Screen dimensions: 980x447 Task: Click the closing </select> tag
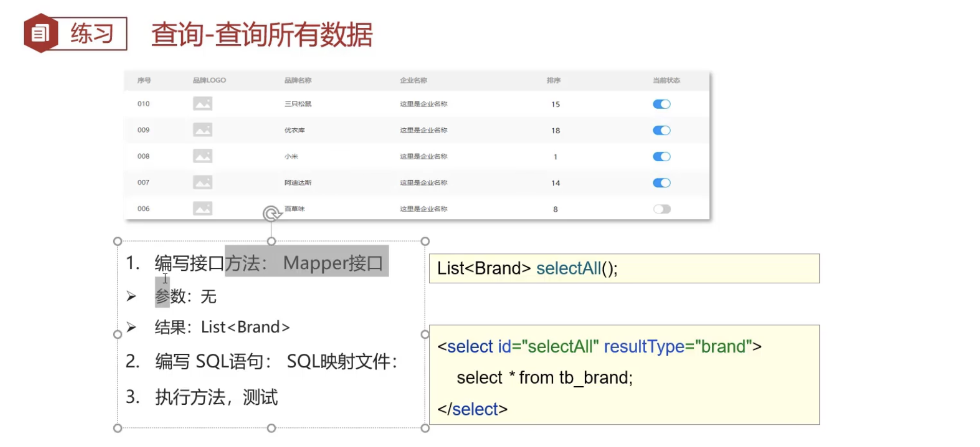(472, 409)
